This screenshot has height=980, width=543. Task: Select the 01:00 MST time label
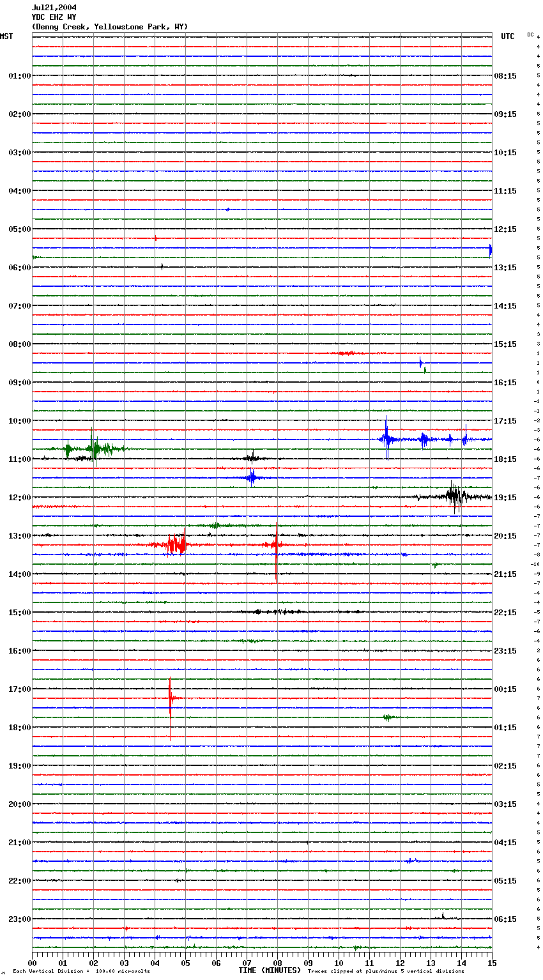point(20,76)
